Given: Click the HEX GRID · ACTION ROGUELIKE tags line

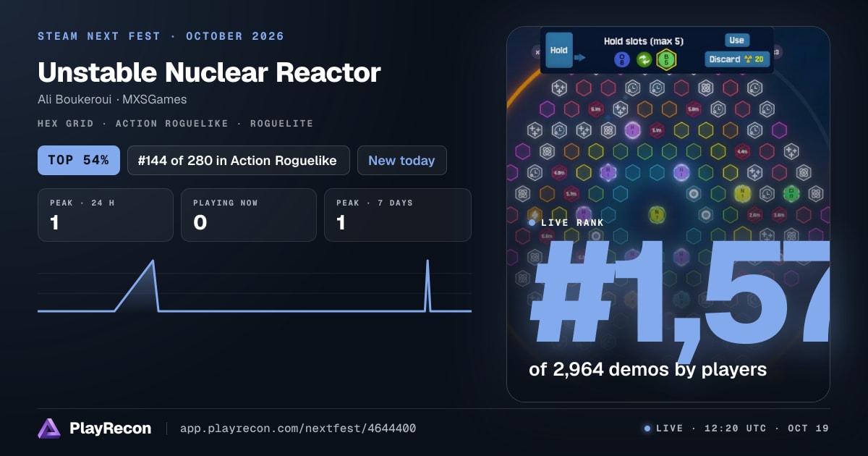Looking at the screenshot, I should click(175, 124).
